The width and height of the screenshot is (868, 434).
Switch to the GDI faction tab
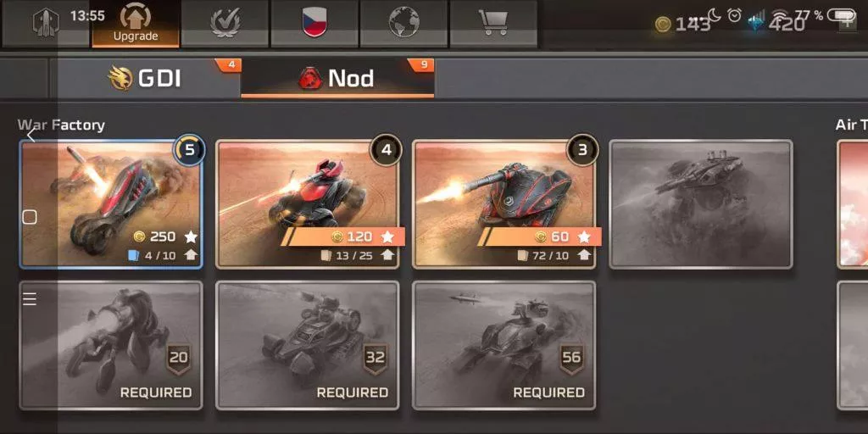coord(145,78)
